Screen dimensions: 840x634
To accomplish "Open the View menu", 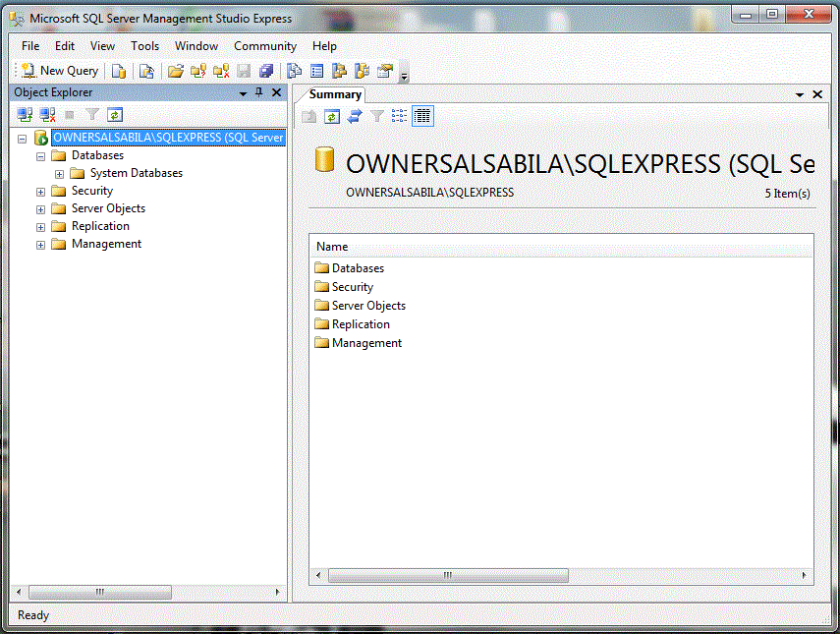I will (x=102, y=46).
